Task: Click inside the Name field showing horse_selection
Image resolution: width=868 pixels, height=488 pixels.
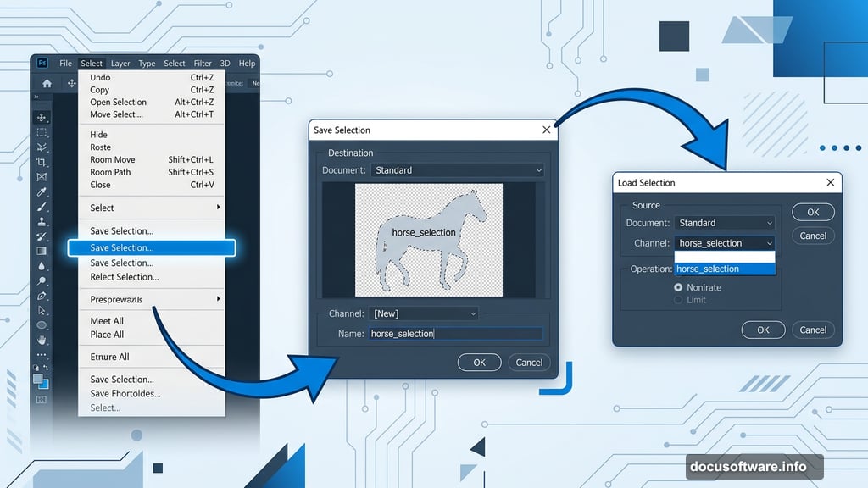Action: tap(458, 334)
